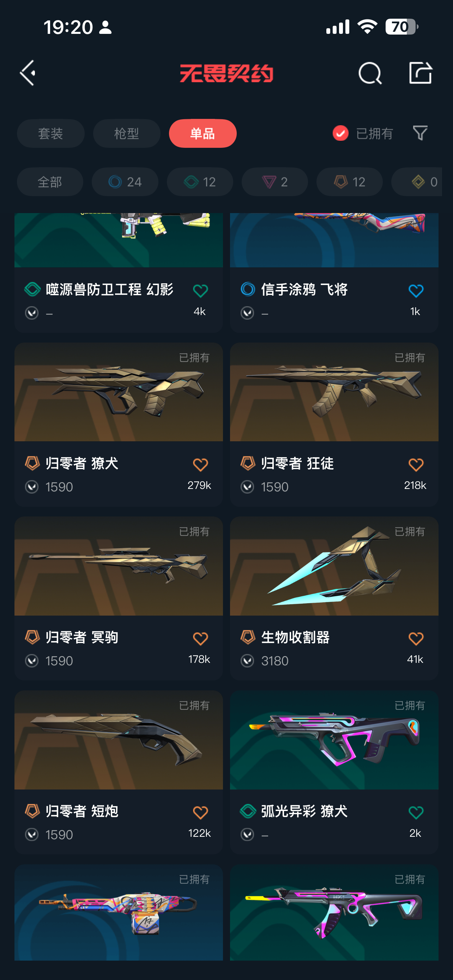Image resolution: width=453 pixels, height=980 pixels.
Task: Select the 单品 tab
Action: click(203, 134)
